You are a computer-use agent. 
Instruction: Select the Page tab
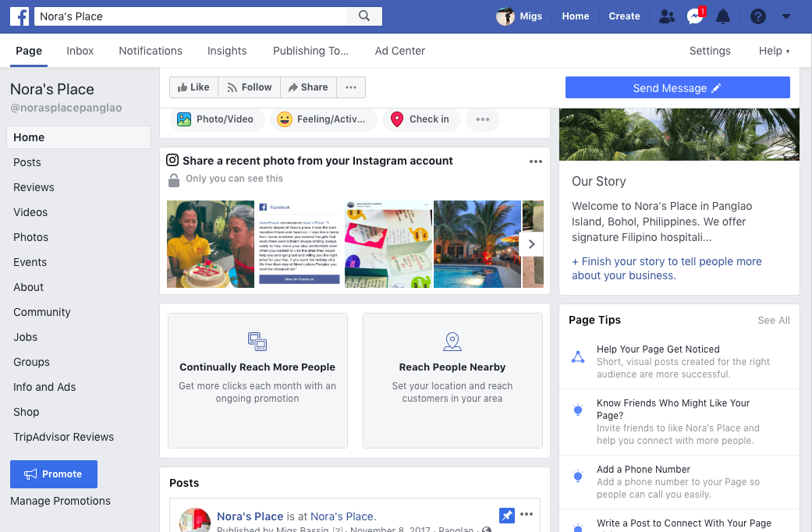pyautogui.click(x=29, y=51)
